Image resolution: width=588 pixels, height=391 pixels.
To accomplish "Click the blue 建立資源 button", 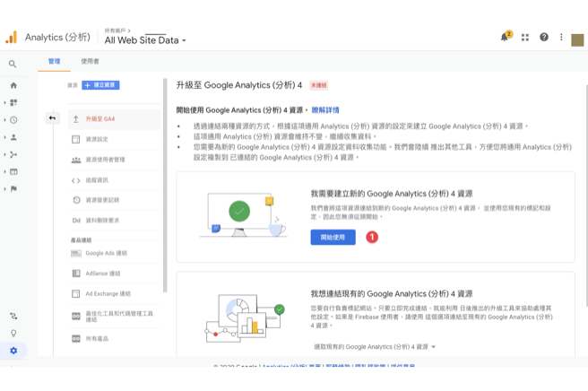I will (x=100, y=85).
